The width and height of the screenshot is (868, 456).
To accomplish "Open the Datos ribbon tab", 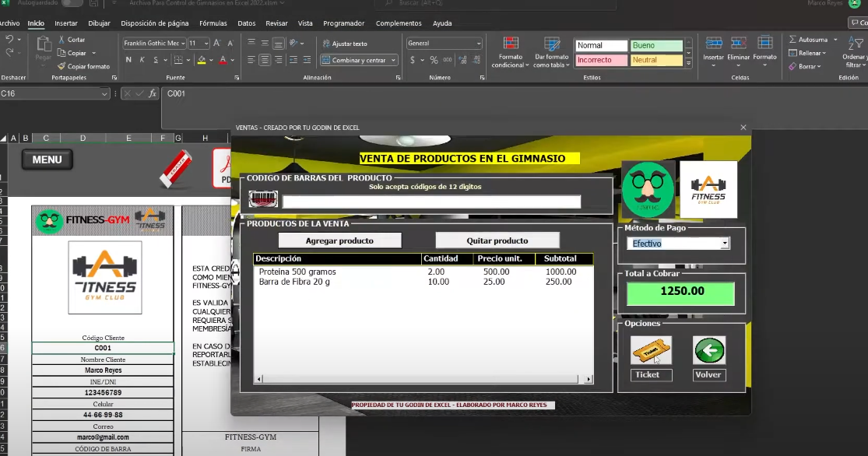I will pos(246,23).
